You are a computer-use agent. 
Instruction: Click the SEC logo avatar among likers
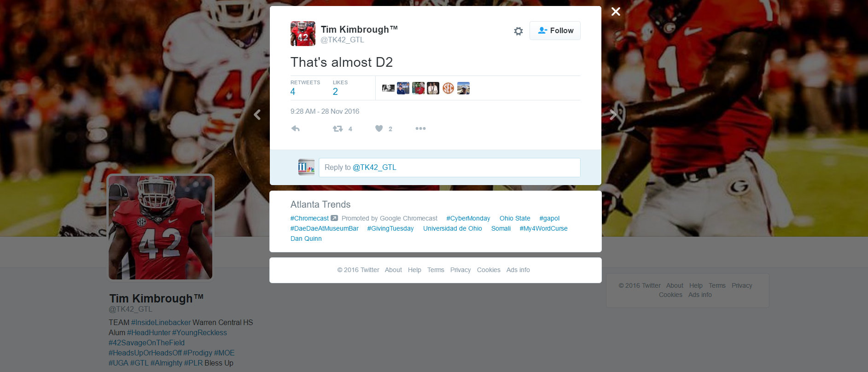[x=448, y=88]
